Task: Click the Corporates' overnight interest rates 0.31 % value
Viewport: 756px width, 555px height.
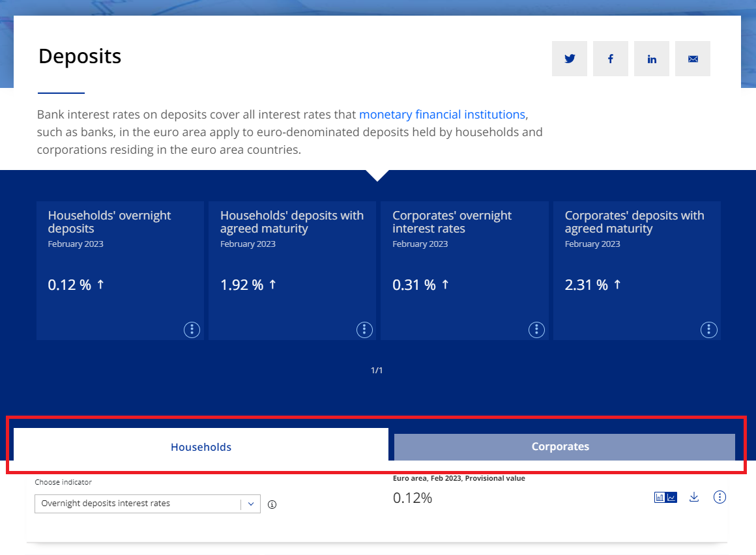Action: 414,285
